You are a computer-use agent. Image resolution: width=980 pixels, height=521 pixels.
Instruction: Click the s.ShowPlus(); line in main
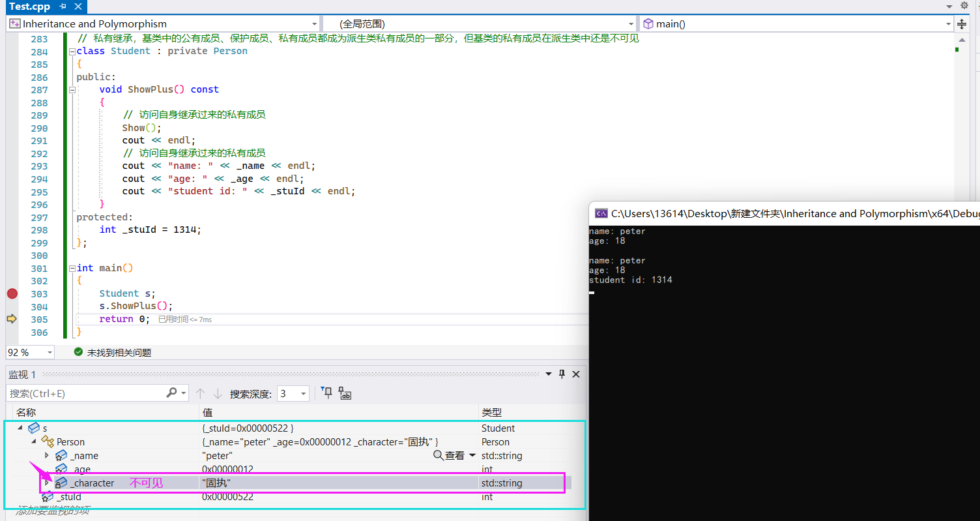(x=136, y=306)
